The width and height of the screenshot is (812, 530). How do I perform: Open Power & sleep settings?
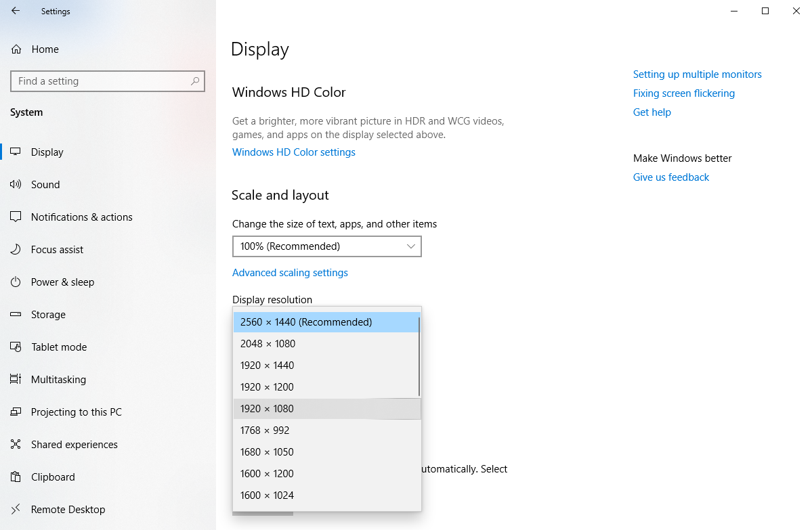pos(108,282)
